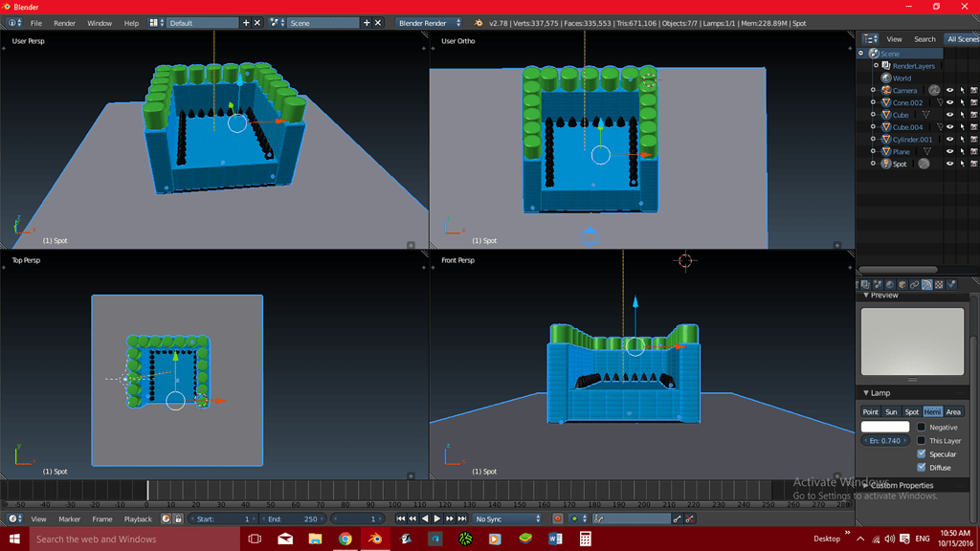
Task: Open the Render menu
Action: coord(64,23)
